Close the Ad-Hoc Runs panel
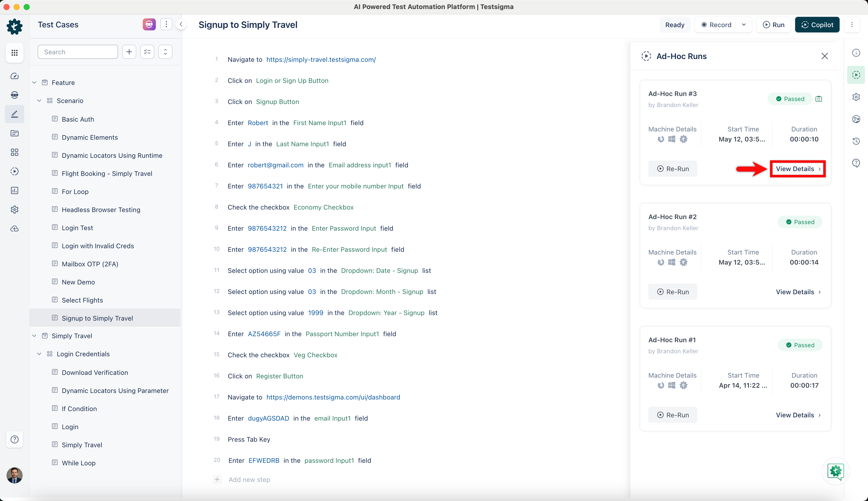 [825, 56]
